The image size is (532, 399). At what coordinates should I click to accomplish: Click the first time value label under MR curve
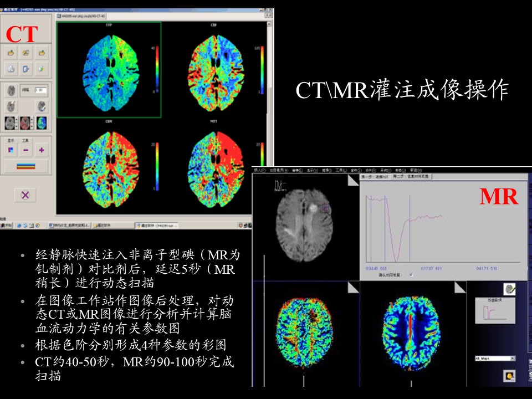click(376, 268)
